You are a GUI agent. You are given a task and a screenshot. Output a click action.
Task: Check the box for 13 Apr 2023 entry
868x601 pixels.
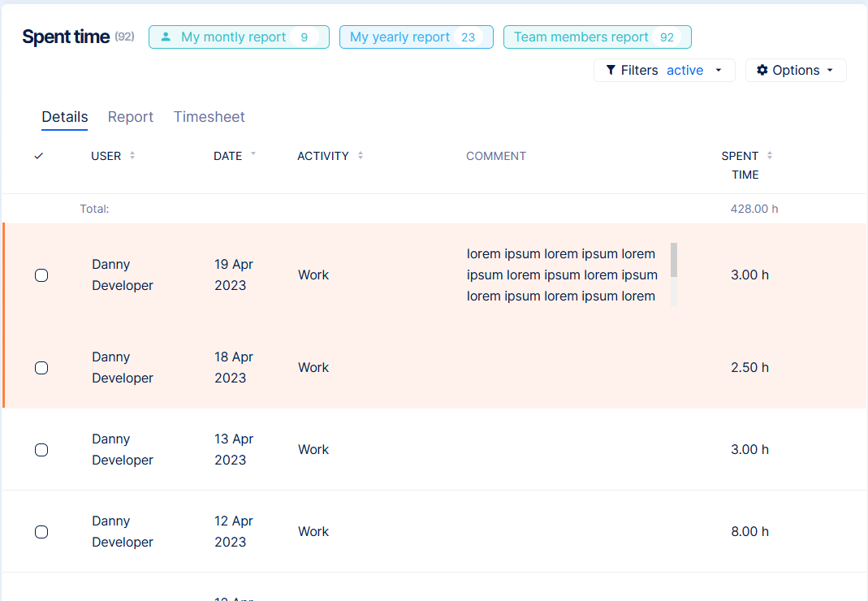coord(41,450)
